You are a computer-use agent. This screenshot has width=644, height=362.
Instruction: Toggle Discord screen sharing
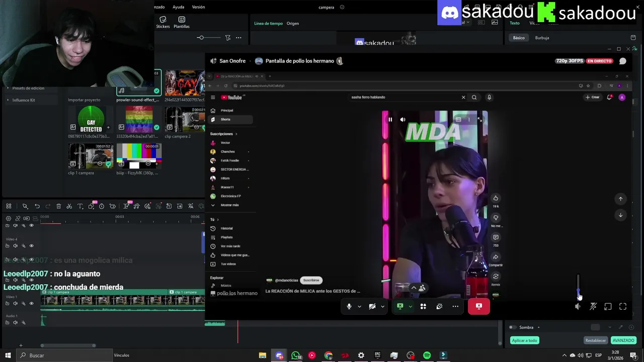[400, 306]
